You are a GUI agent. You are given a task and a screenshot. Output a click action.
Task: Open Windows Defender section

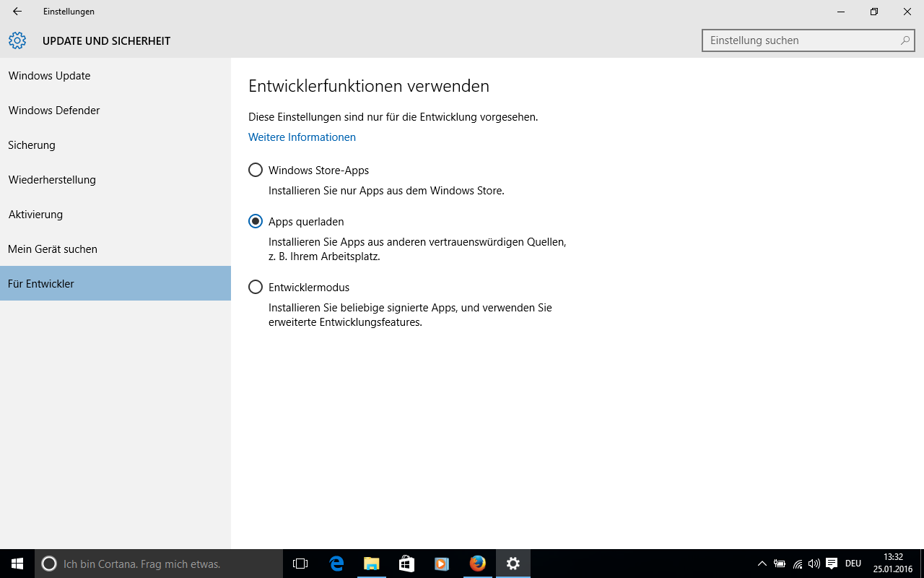[115, 111]
